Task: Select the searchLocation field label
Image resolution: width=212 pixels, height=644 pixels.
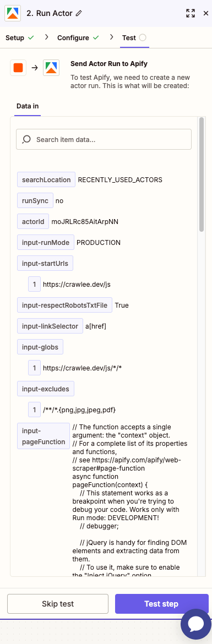Action: tap(46, 179)
